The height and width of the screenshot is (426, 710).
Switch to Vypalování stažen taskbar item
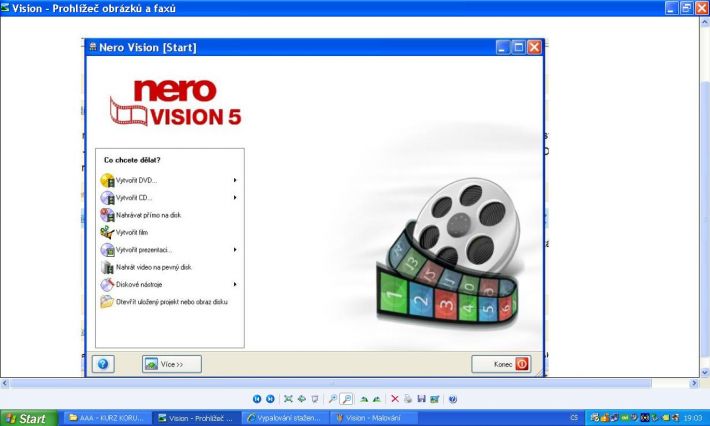pos(285,418)
